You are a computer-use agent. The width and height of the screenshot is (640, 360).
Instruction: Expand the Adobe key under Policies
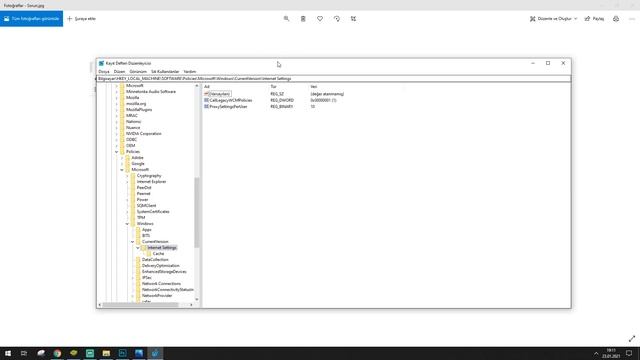(x=122, y=158)
